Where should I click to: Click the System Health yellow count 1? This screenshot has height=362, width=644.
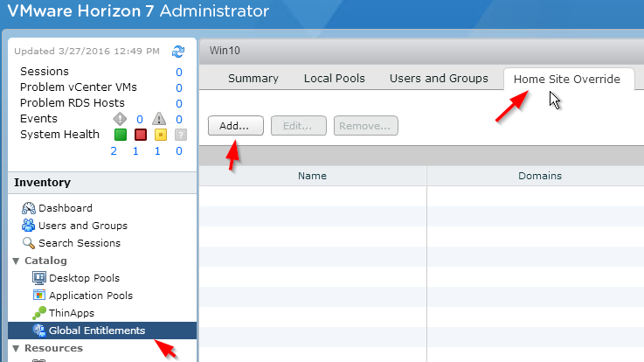click(157, 151)
